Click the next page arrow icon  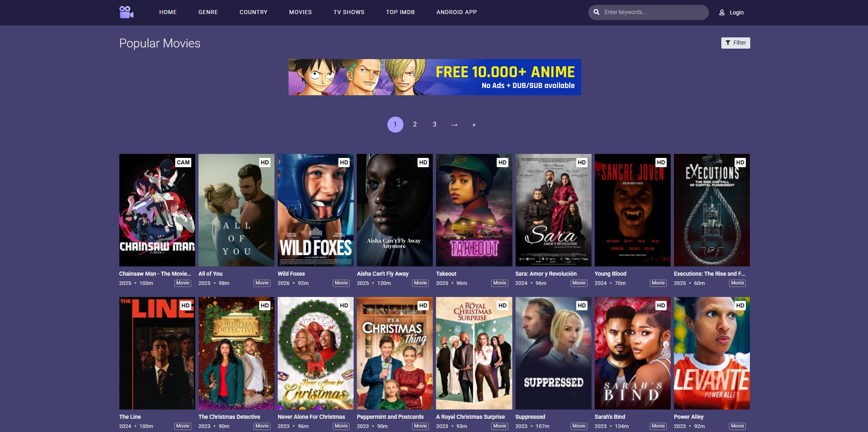click(x=454, y=125)
